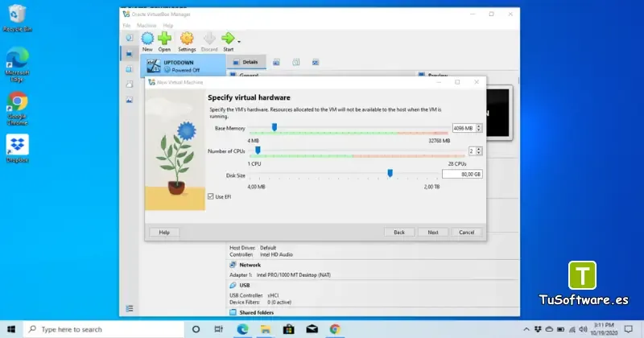Click the Network section heading
644x338 pixels.
click(250, 265)
